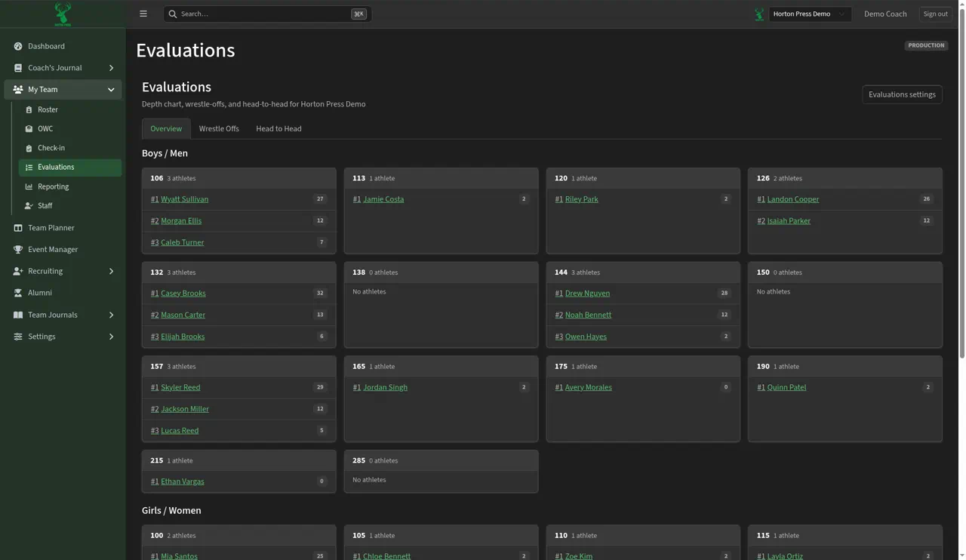966x560 pixels.
Task: Click the Evaluations list icon
Action: pos(29,168)
